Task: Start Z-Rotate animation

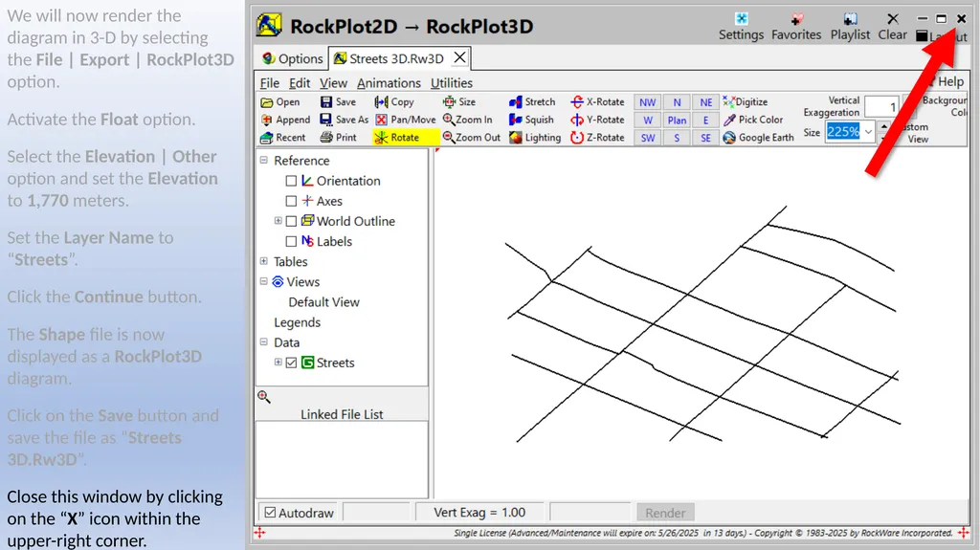Action: pos(597,138)
